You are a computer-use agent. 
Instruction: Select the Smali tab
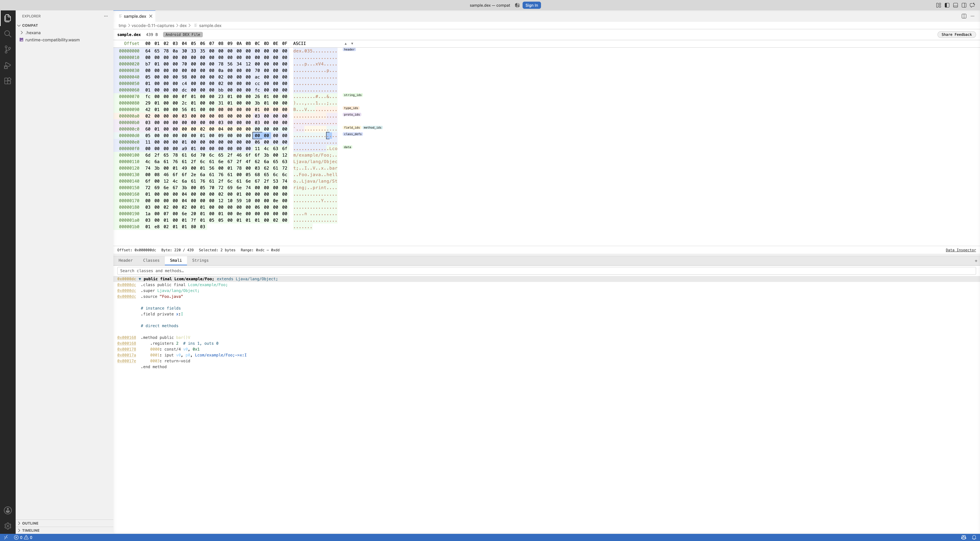(x=176, y=260)
